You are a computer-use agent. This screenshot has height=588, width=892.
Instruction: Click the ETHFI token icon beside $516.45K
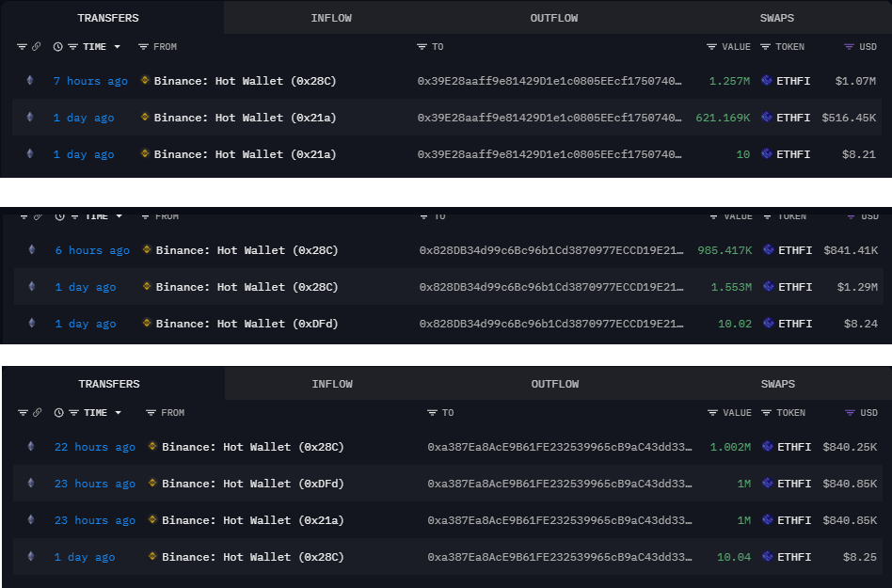pyautogui.click(x=766, y=118)
